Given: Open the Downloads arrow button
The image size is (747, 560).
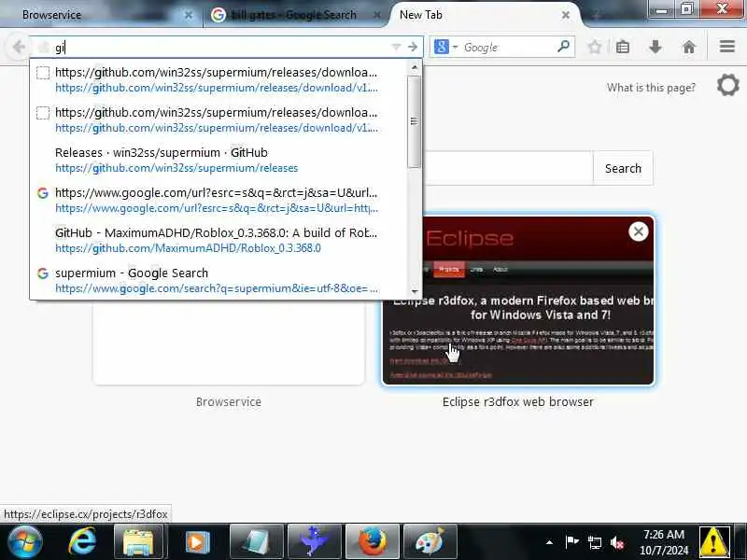Looking at the screenshot, I should point(655,48).
